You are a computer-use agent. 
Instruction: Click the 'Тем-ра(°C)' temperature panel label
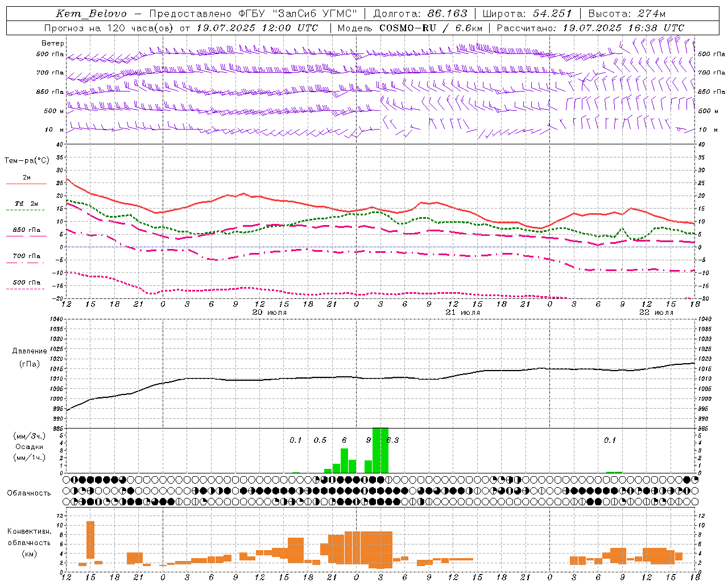(x=27, y=161)
